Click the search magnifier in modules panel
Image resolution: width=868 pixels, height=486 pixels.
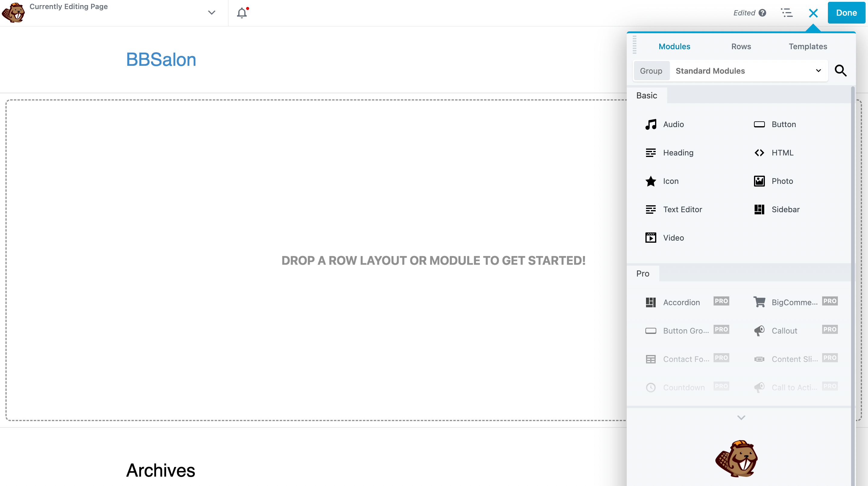840,71
